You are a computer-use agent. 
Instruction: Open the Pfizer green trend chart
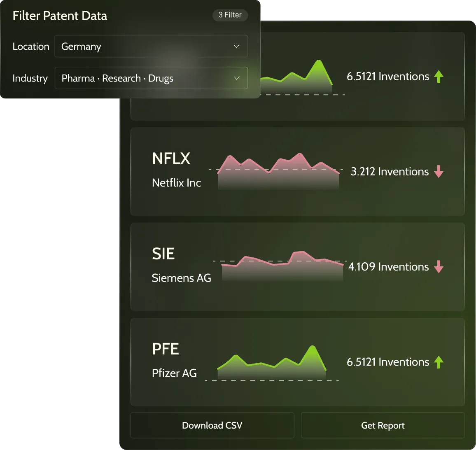[x=272, y=362]
